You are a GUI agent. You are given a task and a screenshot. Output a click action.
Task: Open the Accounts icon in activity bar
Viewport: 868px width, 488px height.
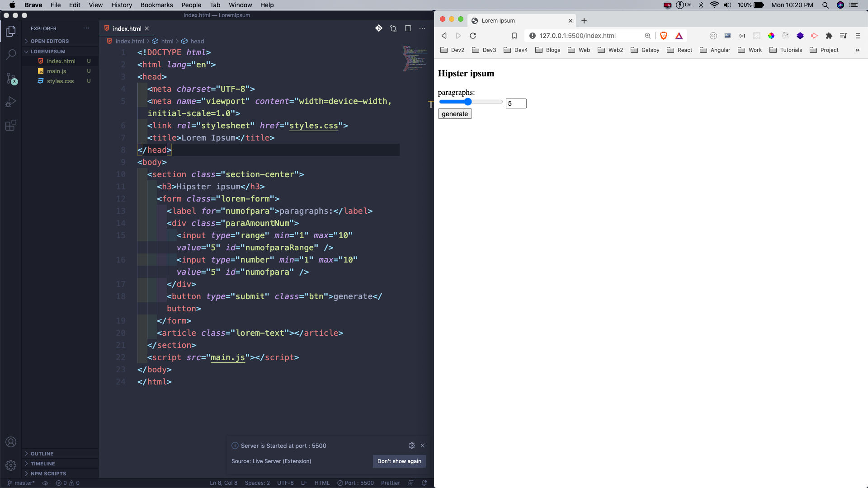[x=11, y=442]
